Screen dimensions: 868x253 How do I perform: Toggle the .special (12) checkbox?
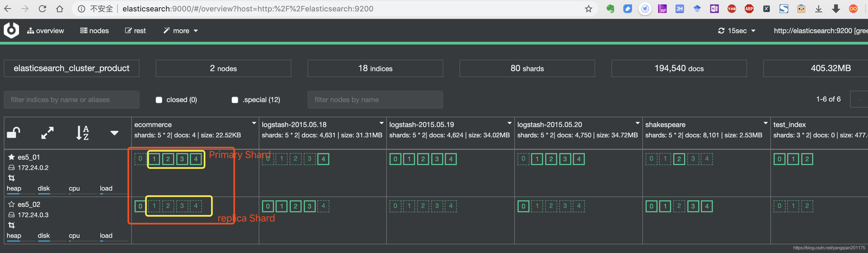click(235, 100)
